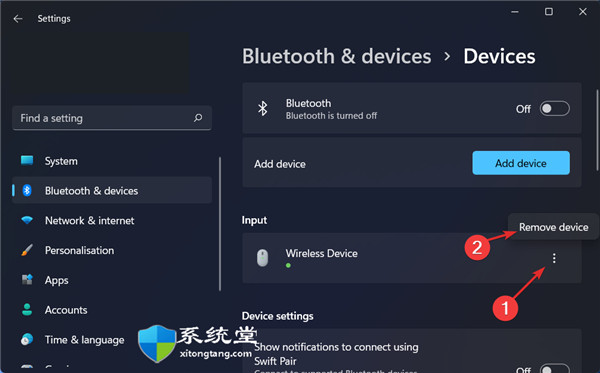The image size is (600, 373).
Task: Click the Network & internet wifi icon
Action: coord(27,220)
